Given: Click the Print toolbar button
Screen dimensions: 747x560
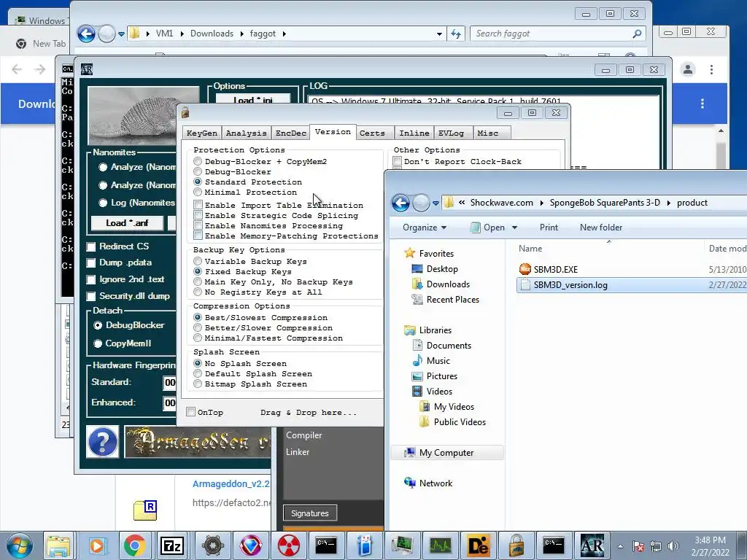Looking at the screenshot, I should pyautogui.click(x=549, y=227).
